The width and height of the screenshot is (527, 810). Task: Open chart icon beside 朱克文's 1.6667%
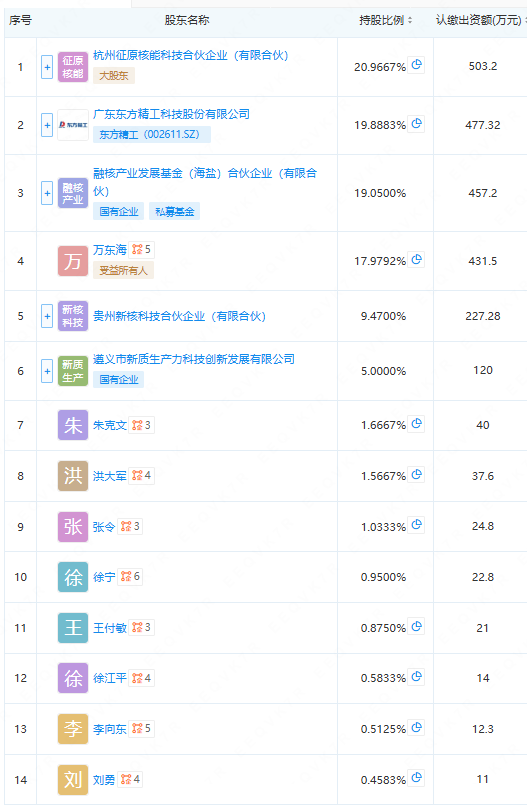[416, 424]
